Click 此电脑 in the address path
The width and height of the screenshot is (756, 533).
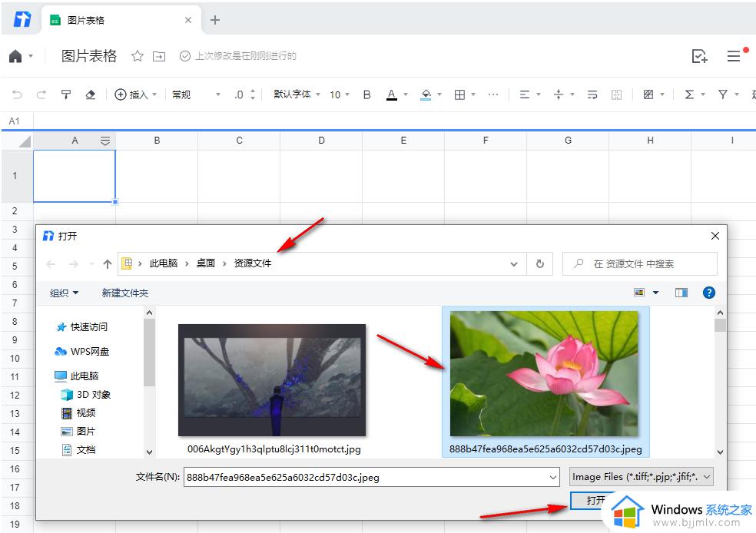tap(164, 263)
